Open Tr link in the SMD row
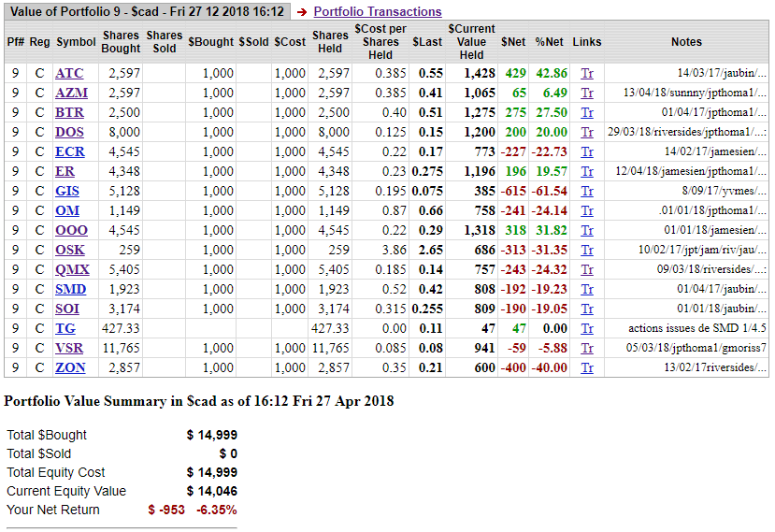Viewport: 775px width, 532px height. click(x=586, y=289)
